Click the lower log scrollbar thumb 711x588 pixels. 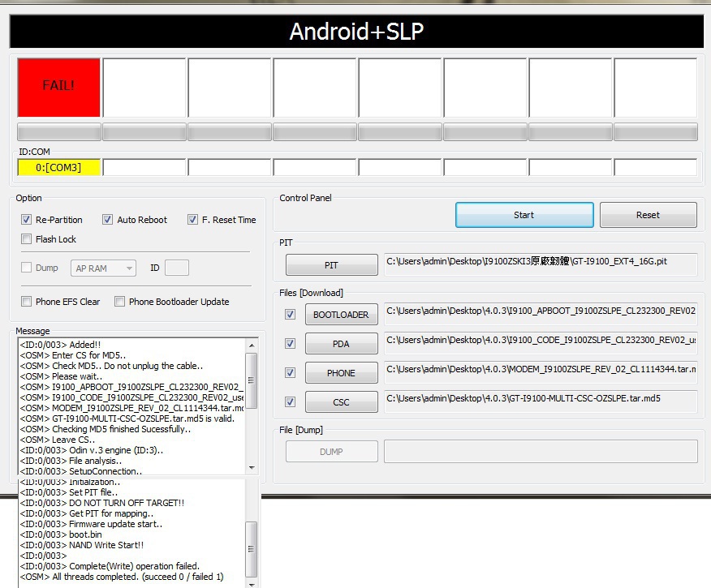click(252, 548)
